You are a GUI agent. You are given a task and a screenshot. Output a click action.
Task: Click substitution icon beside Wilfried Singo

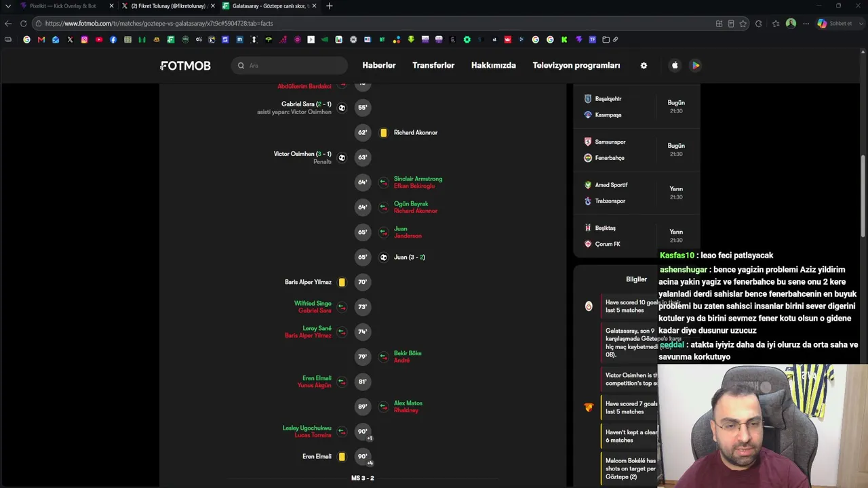(x=342, y=307)
